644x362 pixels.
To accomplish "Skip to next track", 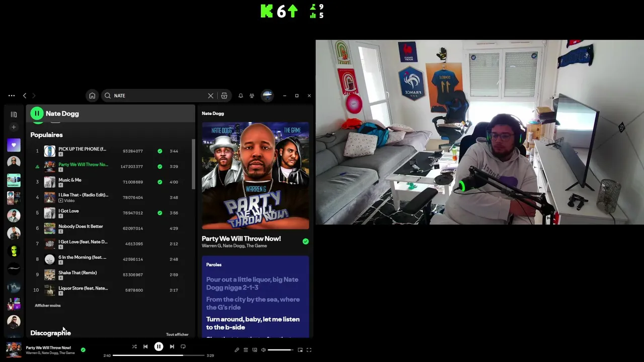I will (x=172, y=346).
